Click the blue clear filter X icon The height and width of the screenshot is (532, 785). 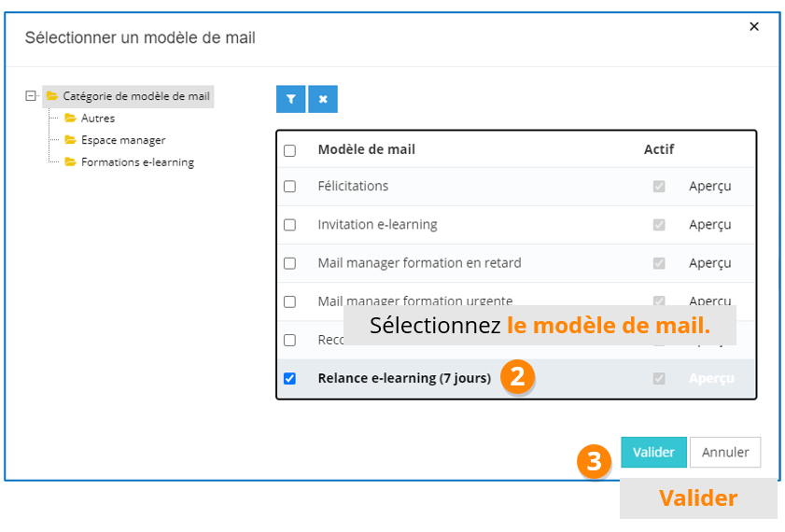point(323,99)
